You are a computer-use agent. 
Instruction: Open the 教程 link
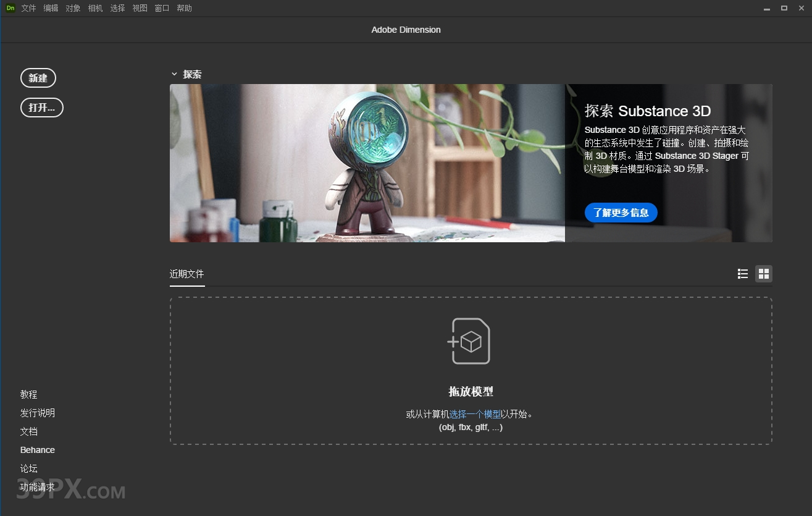coord(29,394)
